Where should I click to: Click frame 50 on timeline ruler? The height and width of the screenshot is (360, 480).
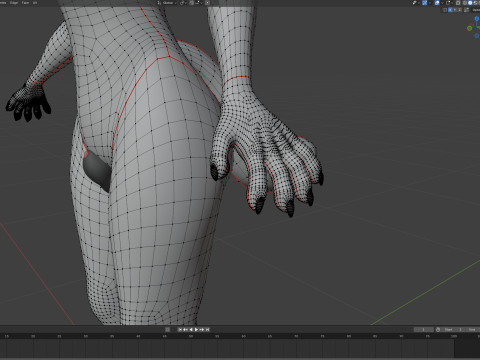(191, 336)
